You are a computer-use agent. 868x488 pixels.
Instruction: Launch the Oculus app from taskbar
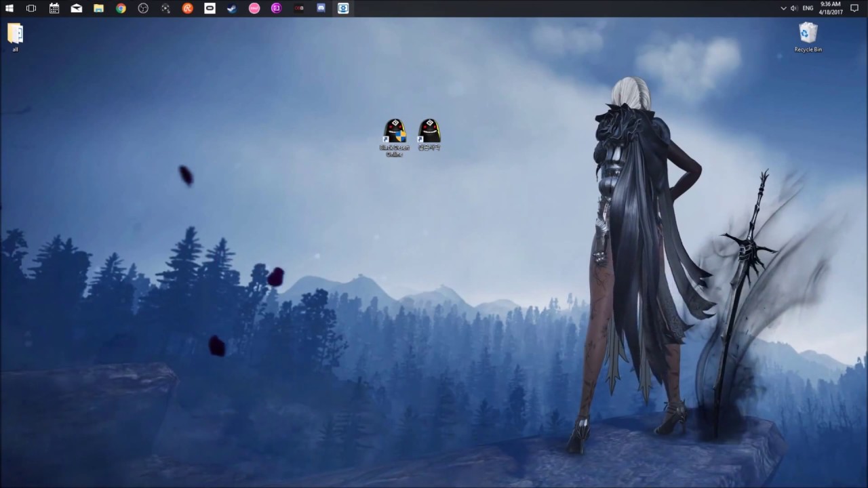(x=210, y=8)
